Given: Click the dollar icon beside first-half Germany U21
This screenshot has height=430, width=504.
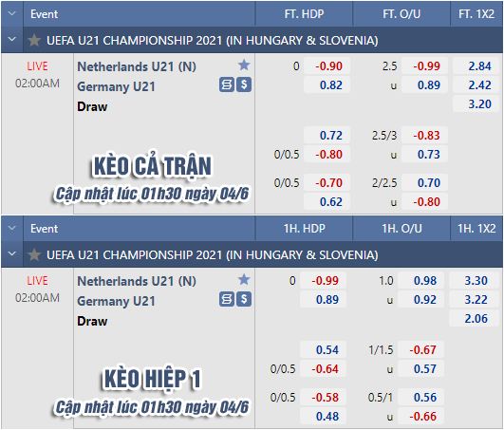Looking at the screenshot, I should click(x=244, y=299).
